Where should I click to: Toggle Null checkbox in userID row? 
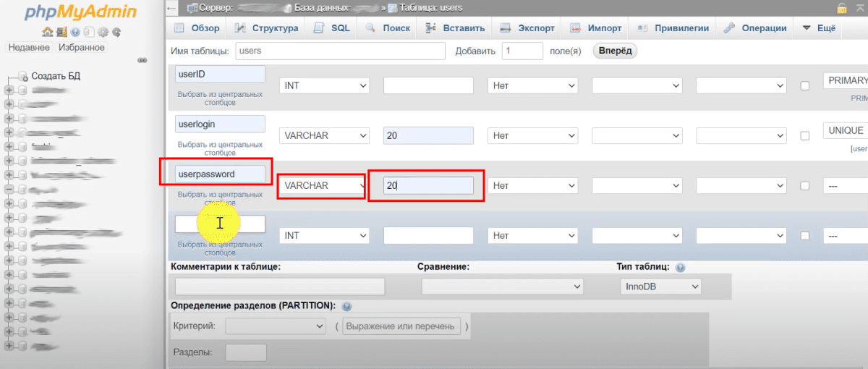click(804, 86)
